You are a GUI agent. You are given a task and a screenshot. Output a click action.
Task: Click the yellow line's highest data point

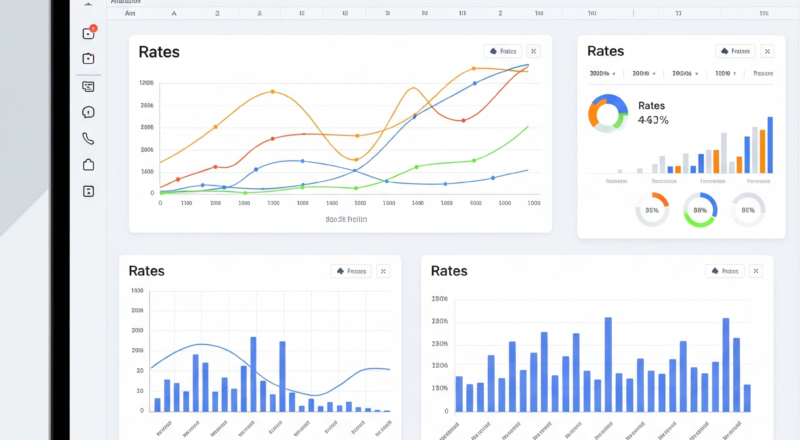473,68
